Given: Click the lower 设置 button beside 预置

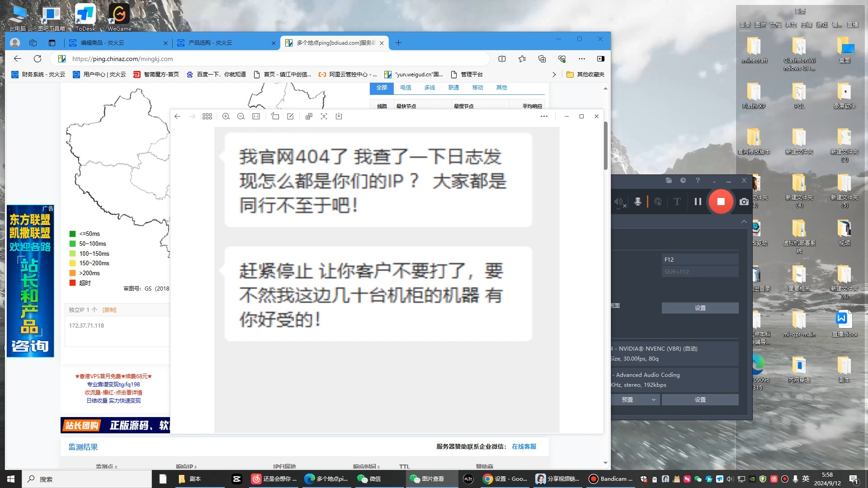Looking at the screenshot, I should [700, 399].
